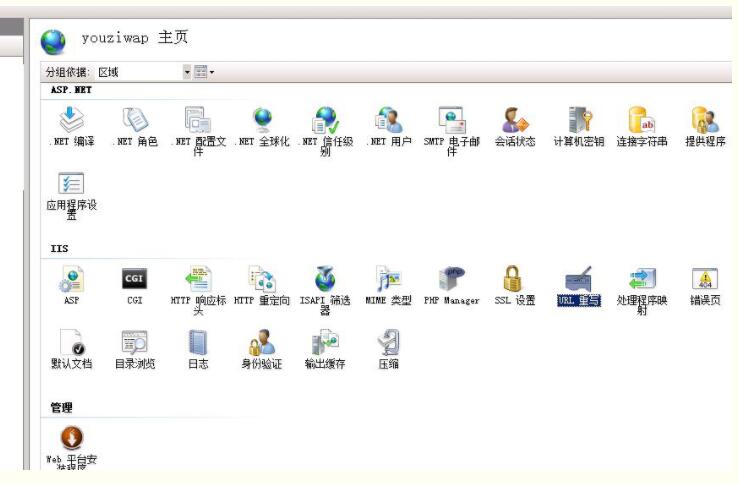This screenshot has width=739, height=484.
Task: Open the SSL 设置 feature
Action: pos(515,285)
